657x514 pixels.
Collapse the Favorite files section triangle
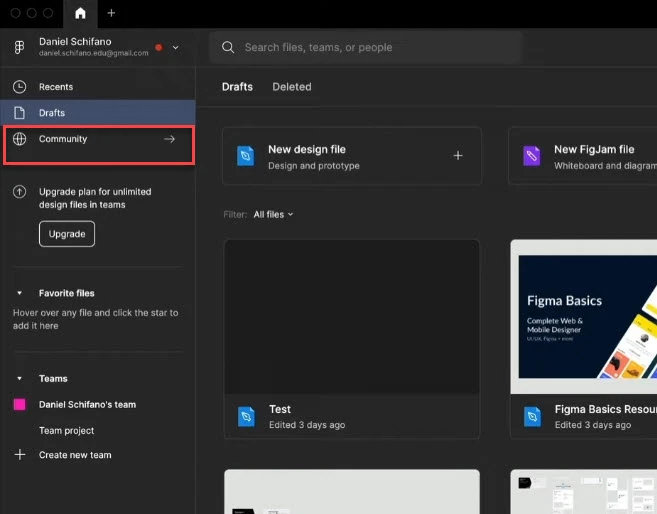(19, 293)
